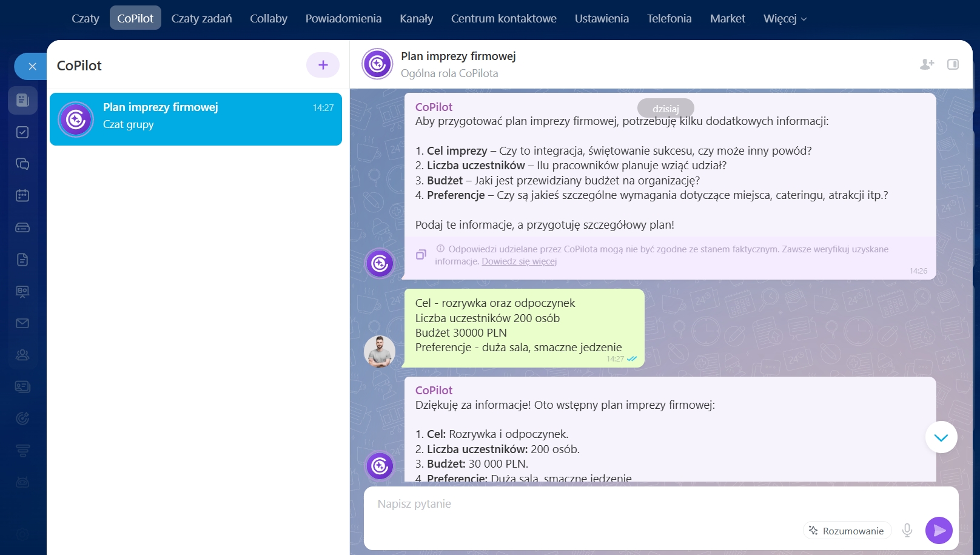980x555 pixels.
Task: Click the dzisiaj date label
Action: tap(666, 109)
